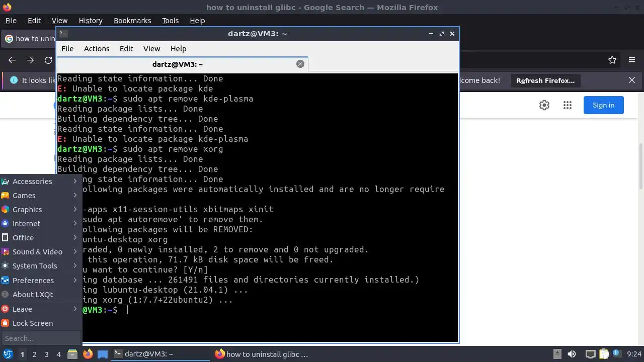
Task: Click the Google Sign in button
Action: click(604, 105)
